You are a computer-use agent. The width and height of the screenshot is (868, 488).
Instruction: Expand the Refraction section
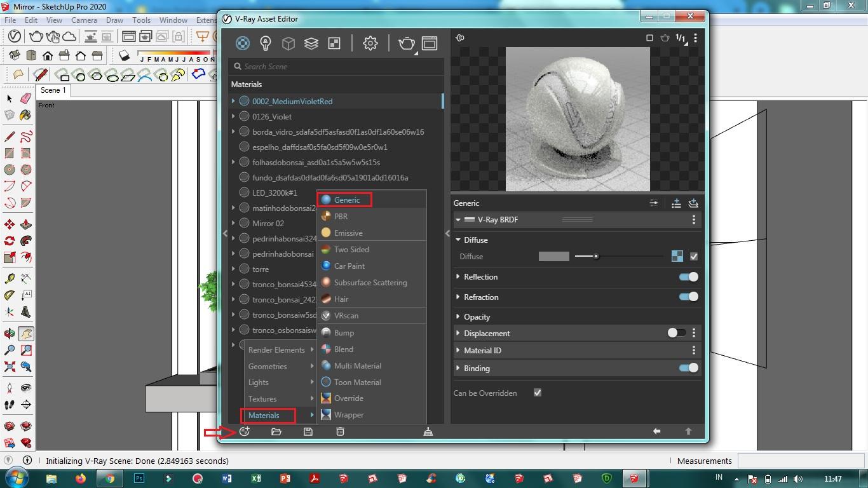[458, 297]
